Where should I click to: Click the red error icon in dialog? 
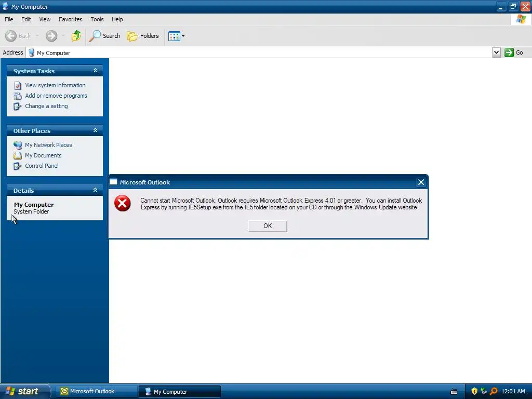pyautogui.click(x=123, y=203)
